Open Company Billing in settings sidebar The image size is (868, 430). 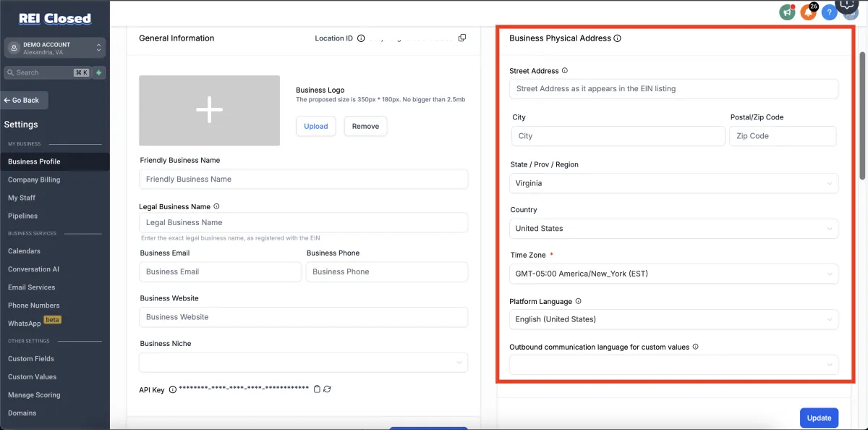[34, 180]
